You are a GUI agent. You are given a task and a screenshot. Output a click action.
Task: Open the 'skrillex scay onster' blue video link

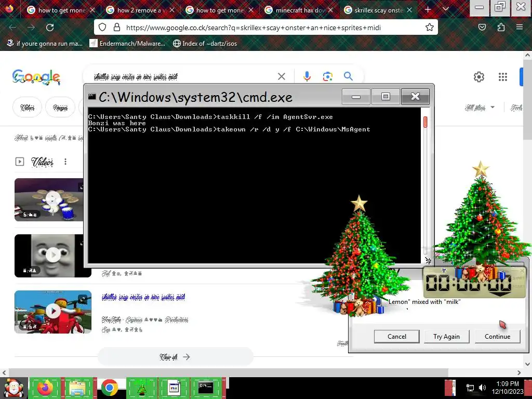pos(143,297)
